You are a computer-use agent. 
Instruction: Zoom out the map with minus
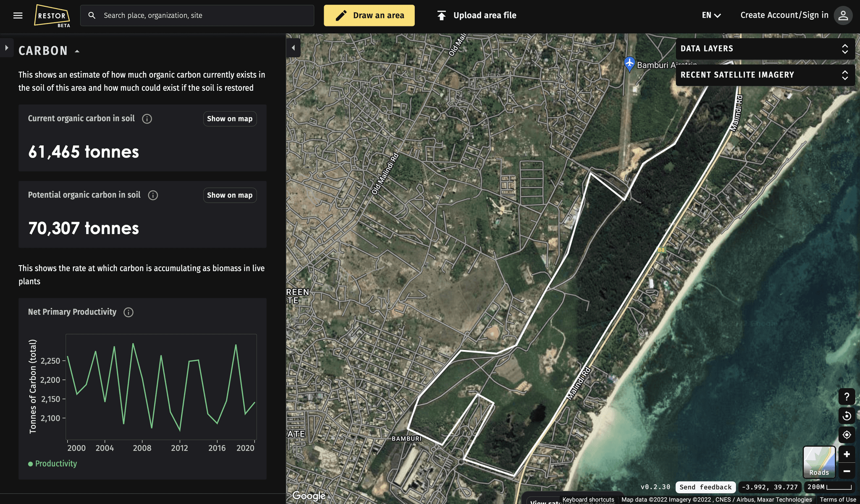tap(847, 471)
